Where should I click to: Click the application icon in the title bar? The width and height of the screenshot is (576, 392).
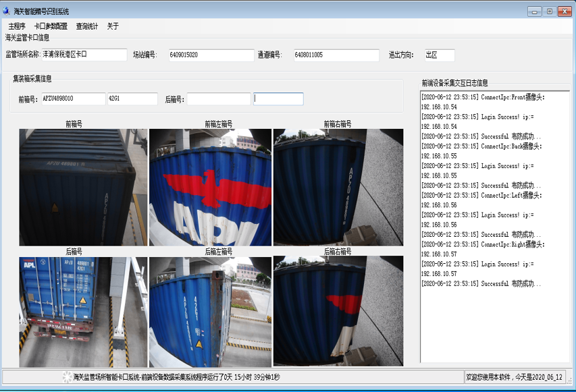tap(6, 11)
